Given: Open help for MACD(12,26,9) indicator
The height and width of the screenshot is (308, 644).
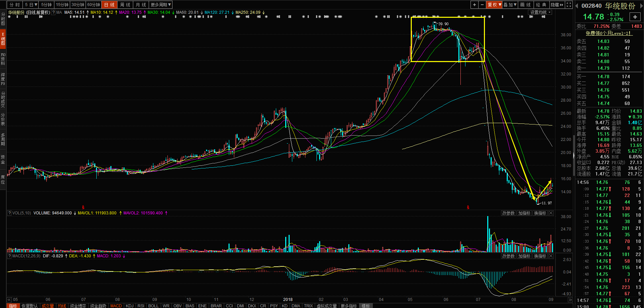Looking at the screenshot, I should tap(9, 256).
